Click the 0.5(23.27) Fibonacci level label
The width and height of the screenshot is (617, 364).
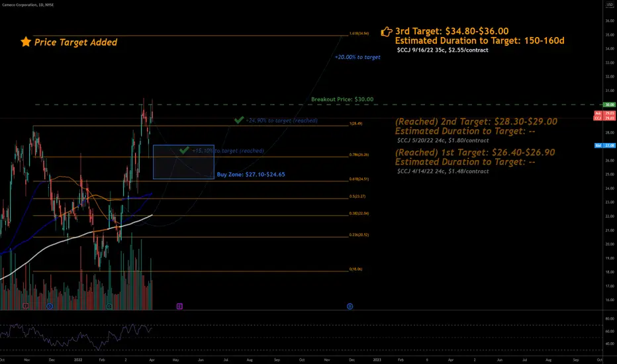pos(357,197)
